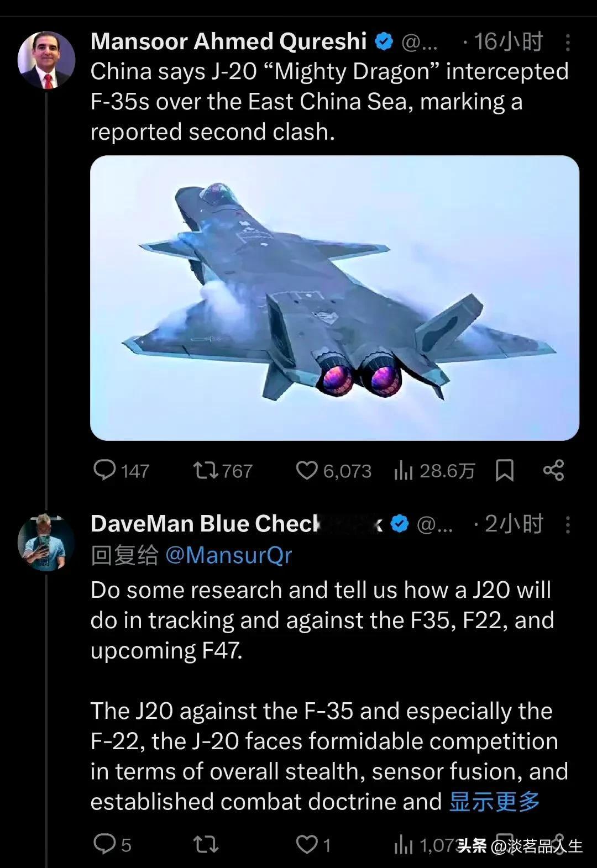Open Mansoor Ahmed Qureshi display name
Viewport: 597px width, 868px height.
point(228,42)
